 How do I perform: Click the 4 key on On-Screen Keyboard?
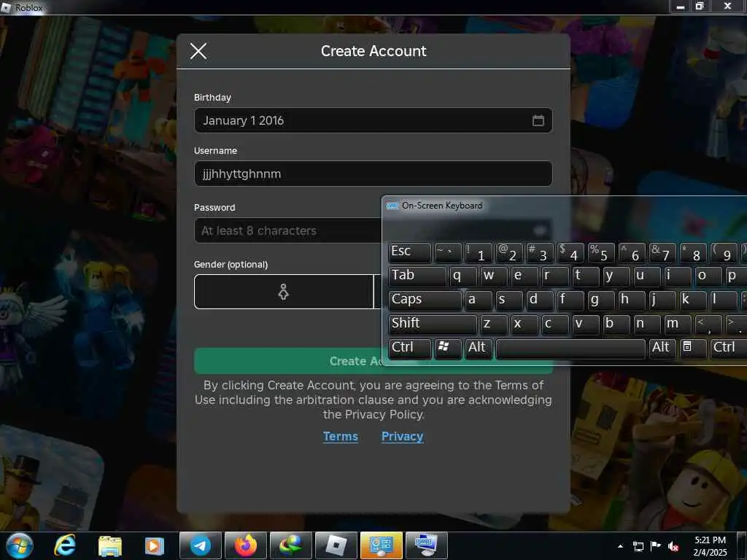tap(570, 252)
